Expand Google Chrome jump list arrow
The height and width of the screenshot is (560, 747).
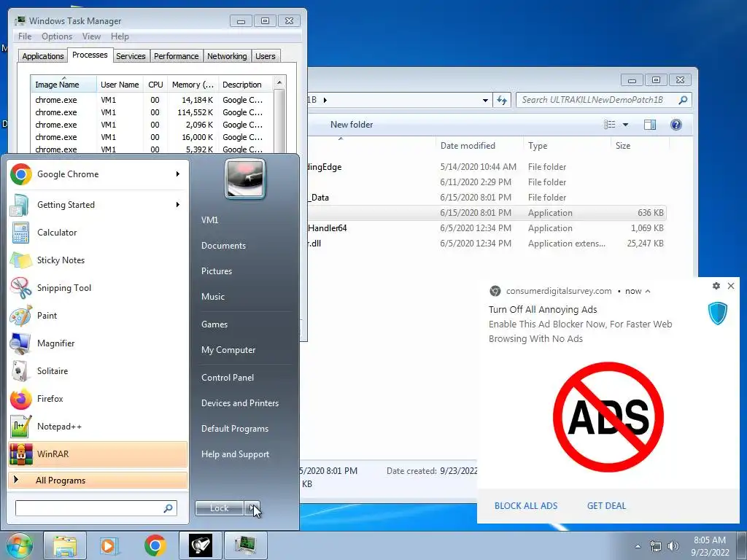coord(178,174)
